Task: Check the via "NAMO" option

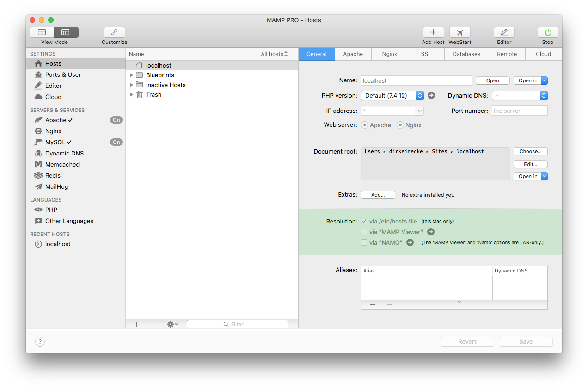Action: pyautogui.click(x=364, y=242)
